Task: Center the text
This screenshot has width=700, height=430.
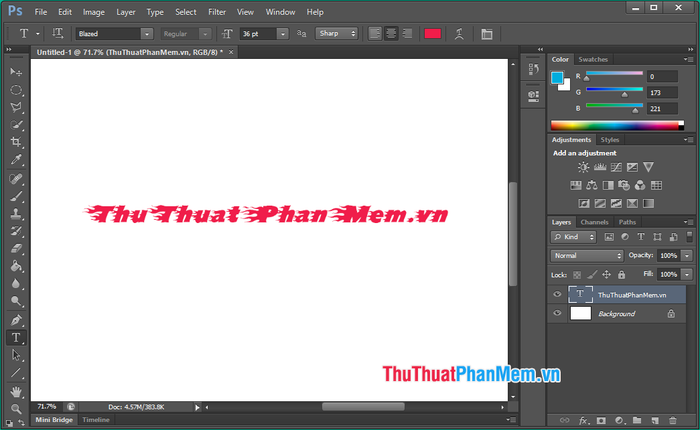Action: coord(391,33)
